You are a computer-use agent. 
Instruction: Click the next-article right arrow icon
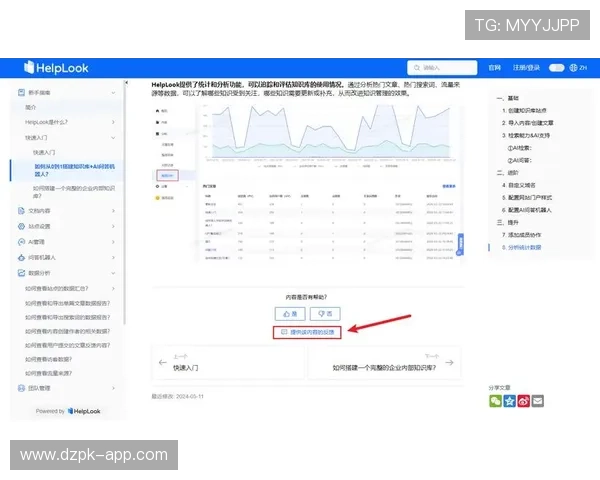point(450,362)
